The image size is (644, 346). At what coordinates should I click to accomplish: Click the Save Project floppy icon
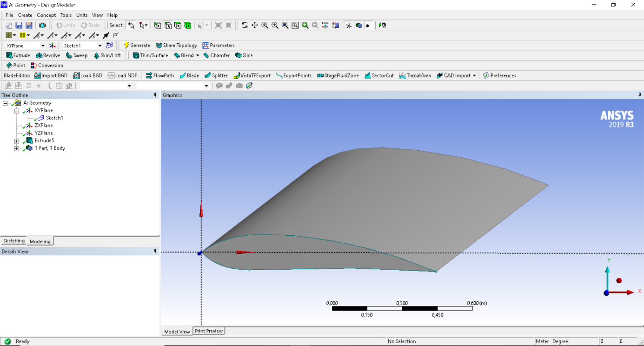coord(19,25)
